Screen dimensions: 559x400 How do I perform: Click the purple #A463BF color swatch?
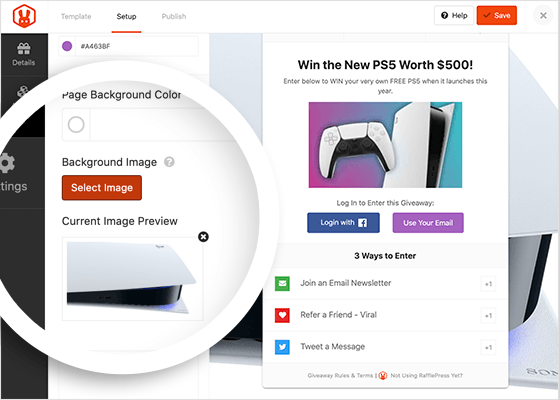point(67,46)
